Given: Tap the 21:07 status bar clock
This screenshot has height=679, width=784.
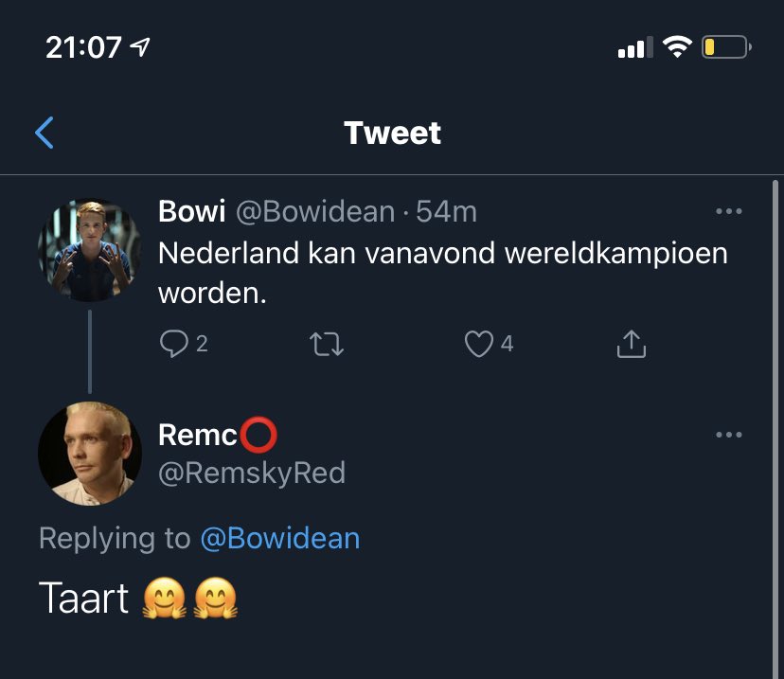Looking at the screenshot, I should (83, 46).
